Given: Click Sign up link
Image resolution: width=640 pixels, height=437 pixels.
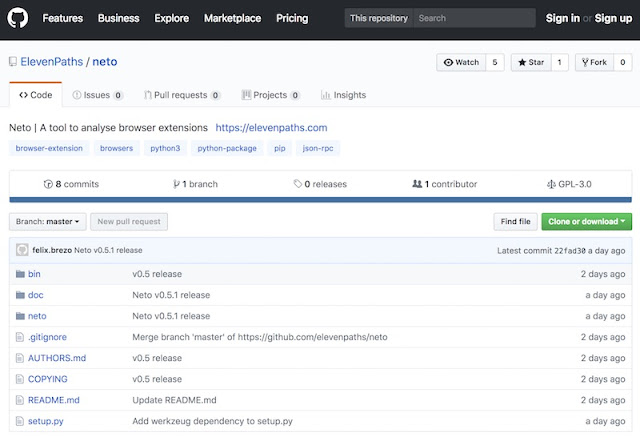Looking at the screenshot, I should click(613, 18).
